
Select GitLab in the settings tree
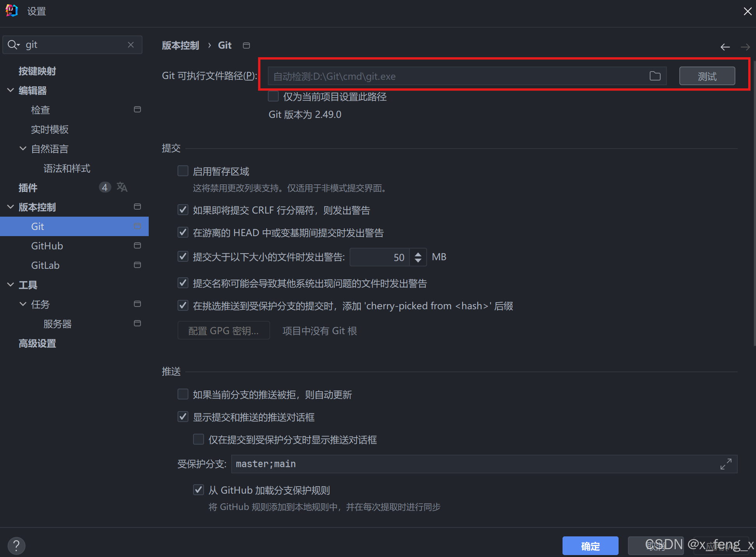pos(46,265)
